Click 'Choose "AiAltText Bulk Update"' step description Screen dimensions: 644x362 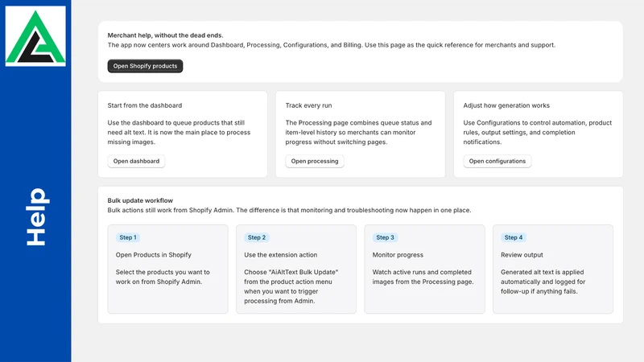tap(291, 286)
